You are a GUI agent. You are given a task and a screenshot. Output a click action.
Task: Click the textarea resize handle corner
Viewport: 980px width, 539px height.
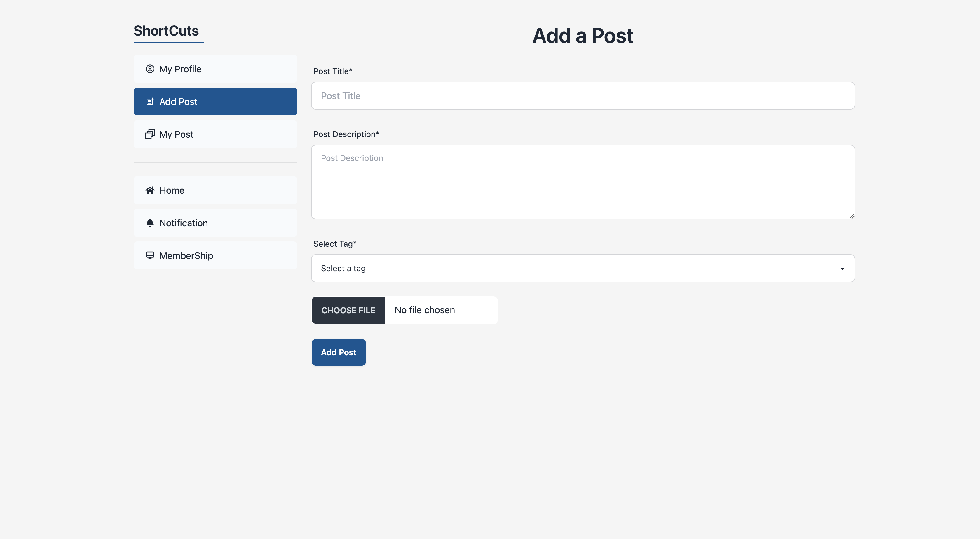tap(851, 216)
